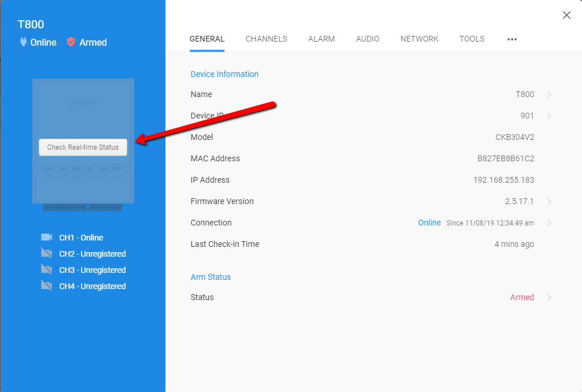This screenshot has width=582, height=392.
Task: Click the MAC address value B827EB8B61C2
Action: pos(506,159)
